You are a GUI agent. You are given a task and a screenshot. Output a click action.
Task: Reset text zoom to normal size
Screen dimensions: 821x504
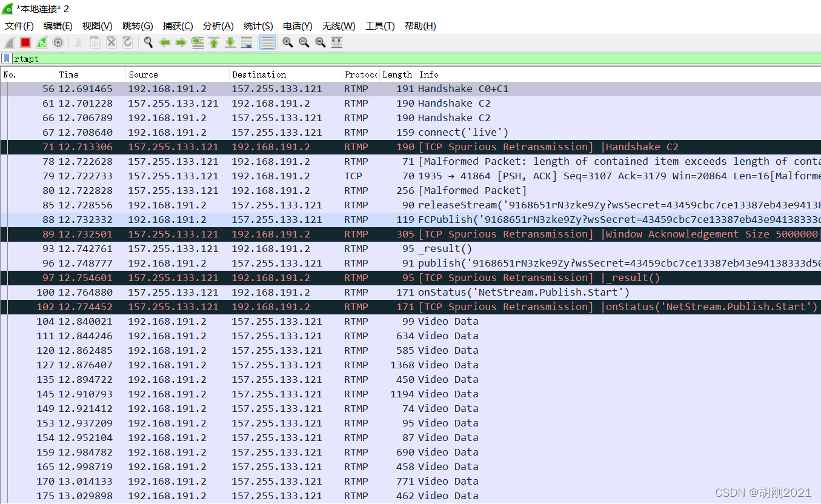pos(321,42)
